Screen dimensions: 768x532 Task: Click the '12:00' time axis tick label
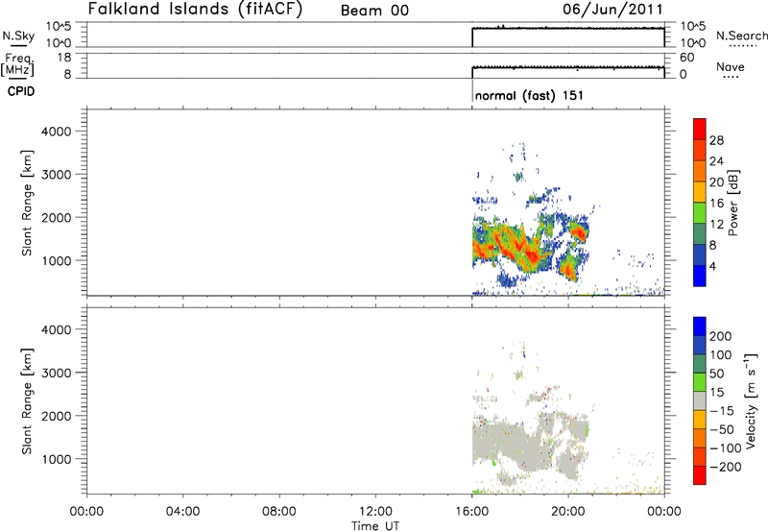point(375,512)
